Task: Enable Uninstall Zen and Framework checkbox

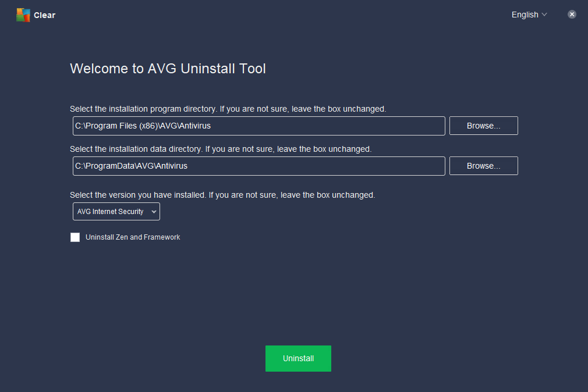Action: pos(75,237)
